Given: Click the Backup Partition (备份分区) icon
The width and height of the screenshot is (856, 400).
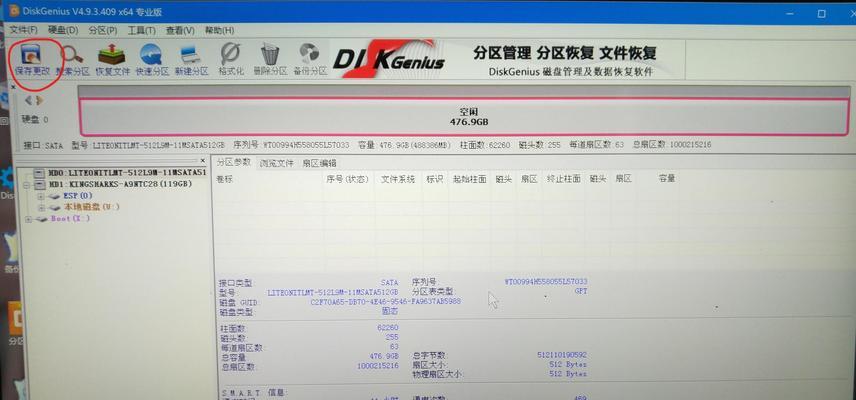Looking at the screenshot, I should point(310,59).
